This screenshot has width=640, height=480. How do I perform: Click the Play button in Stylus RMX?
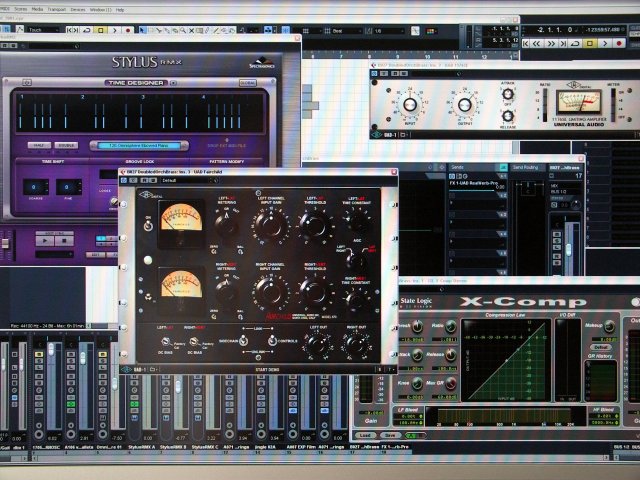(x=45, y=241)
